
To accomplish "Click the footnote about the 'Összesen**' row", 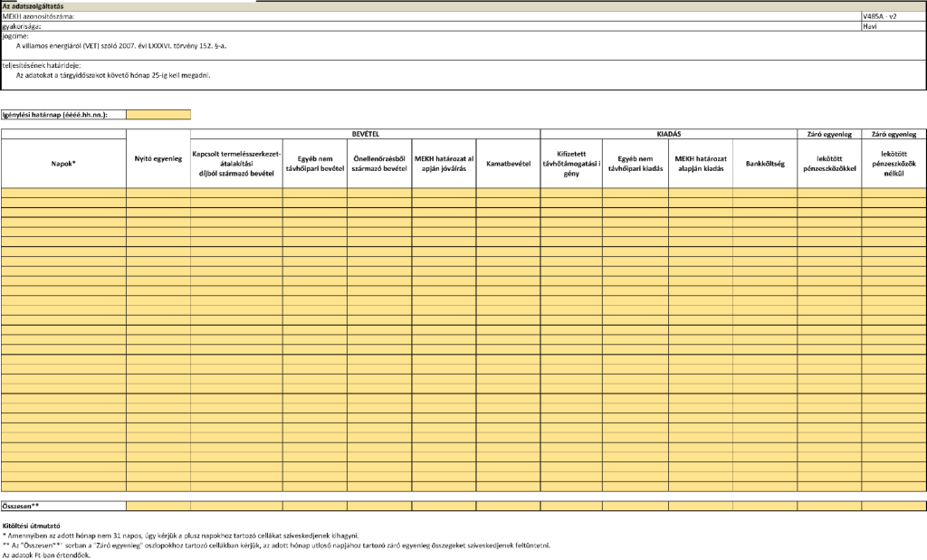I will [x=276, y=546].
